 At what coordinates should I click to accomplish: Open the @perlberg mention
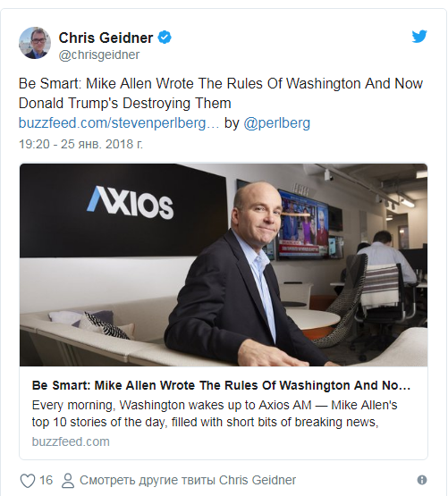point(276,122)
